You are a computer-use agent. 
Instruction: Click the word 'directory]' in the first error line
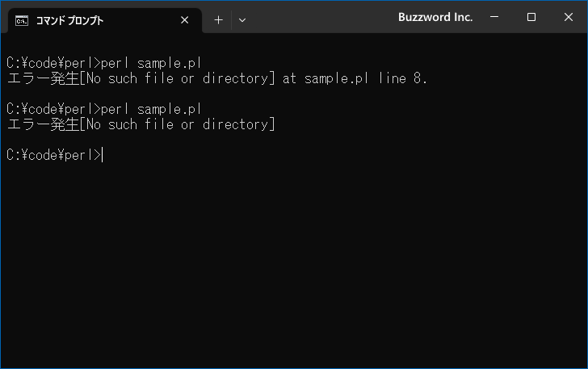click(239, 78)
